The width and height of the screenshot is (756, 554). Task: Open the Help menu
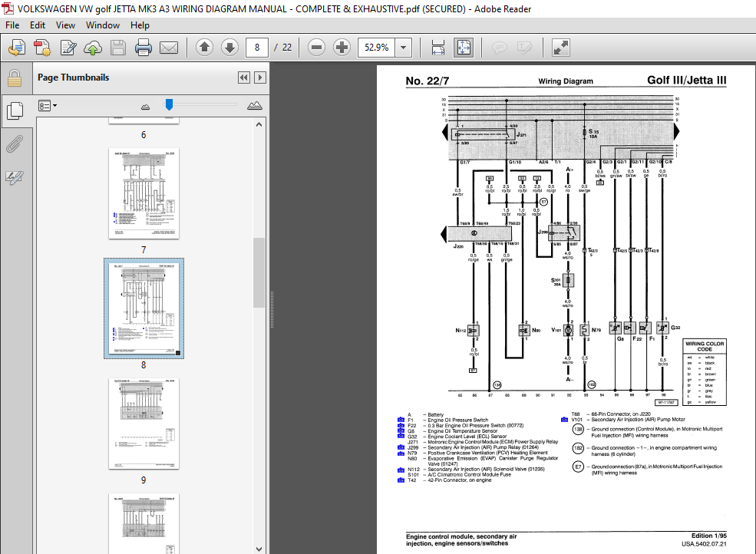(x=140, y=25)
